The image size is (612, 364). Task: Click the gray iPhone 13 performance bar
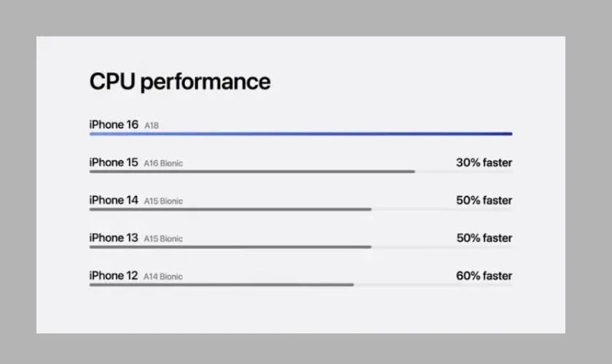(x=230, y=248)
